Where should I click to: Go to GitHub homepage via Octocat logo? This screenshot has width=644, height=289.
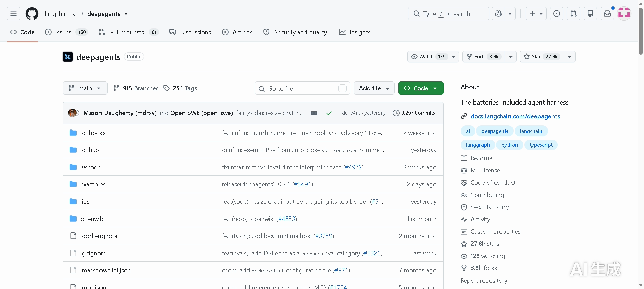click(32, 14)
